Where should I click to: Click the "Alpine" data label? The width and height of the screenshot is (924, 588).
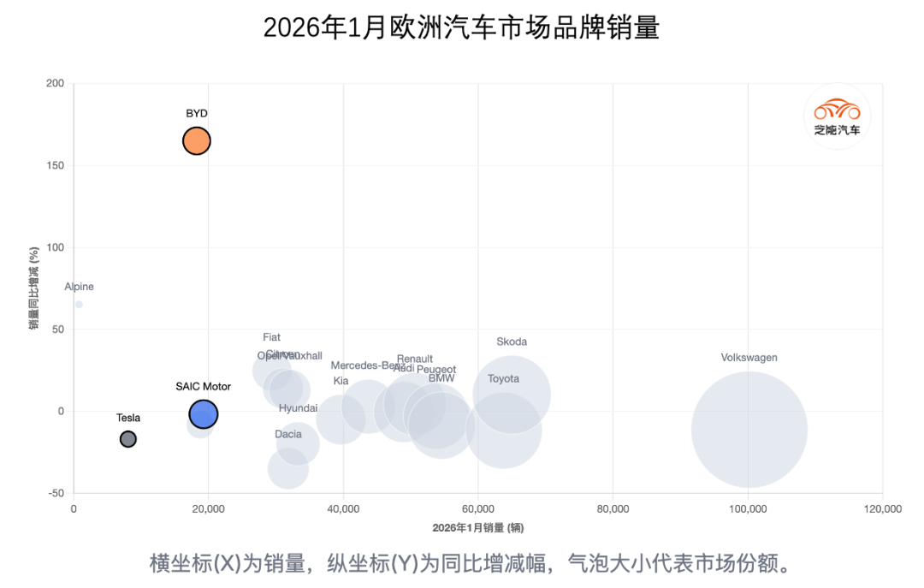(79, 287)
